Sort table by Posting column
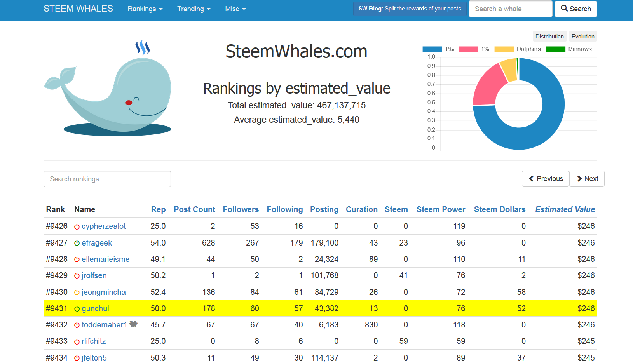The width and height of the screenshot is (633, 364). (324, 209)
